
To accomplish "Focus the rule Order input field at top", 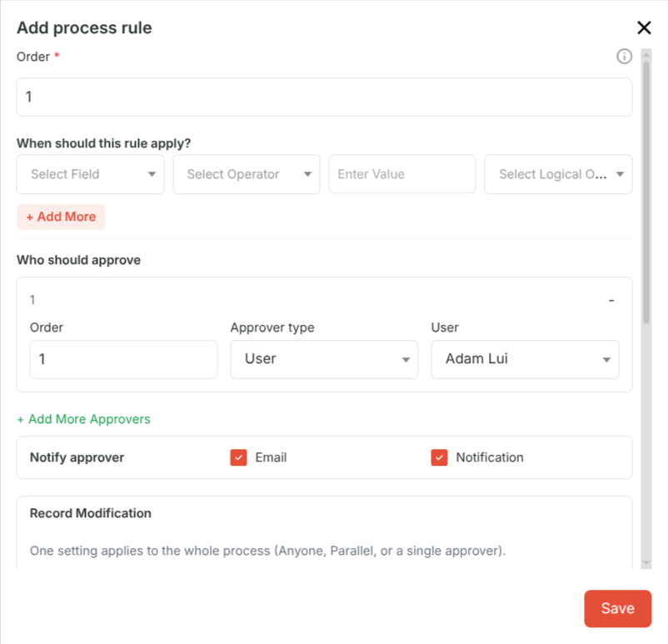I will [x=324, y=97].
